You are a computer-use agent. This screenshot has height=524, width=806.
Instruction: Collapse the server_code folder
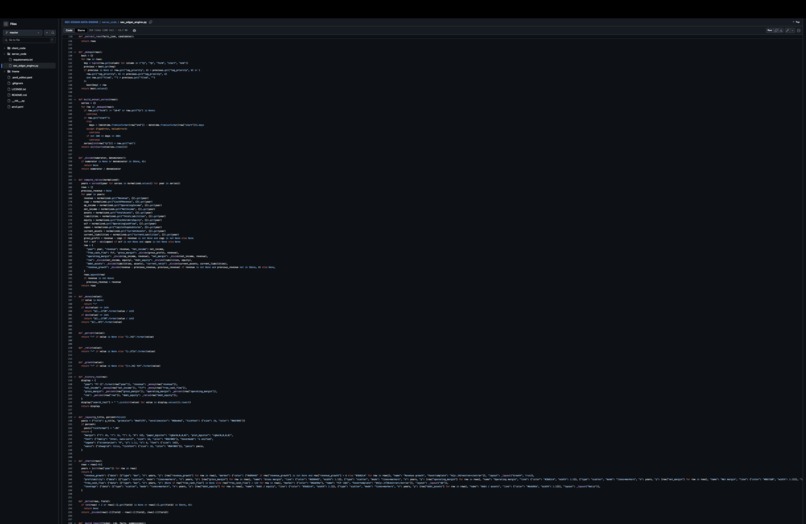(x=5, y=54)
